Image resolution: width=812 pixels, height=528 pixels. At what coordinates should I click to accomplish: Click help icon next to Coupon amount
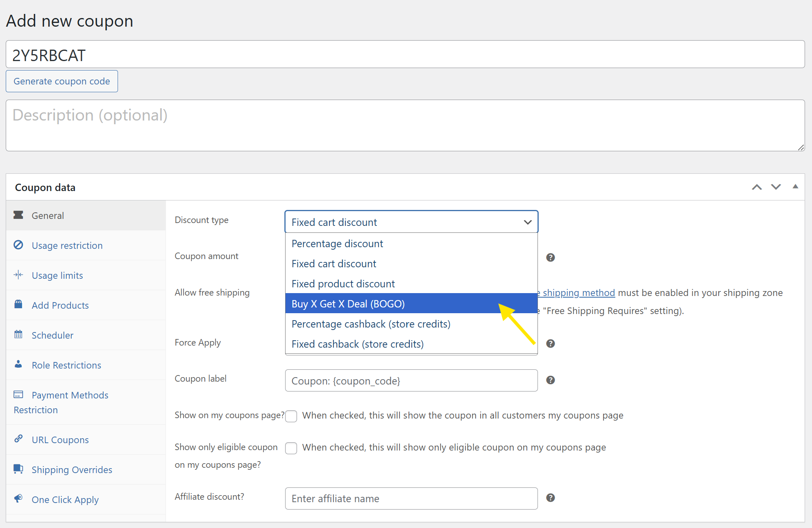pos(550,257)
